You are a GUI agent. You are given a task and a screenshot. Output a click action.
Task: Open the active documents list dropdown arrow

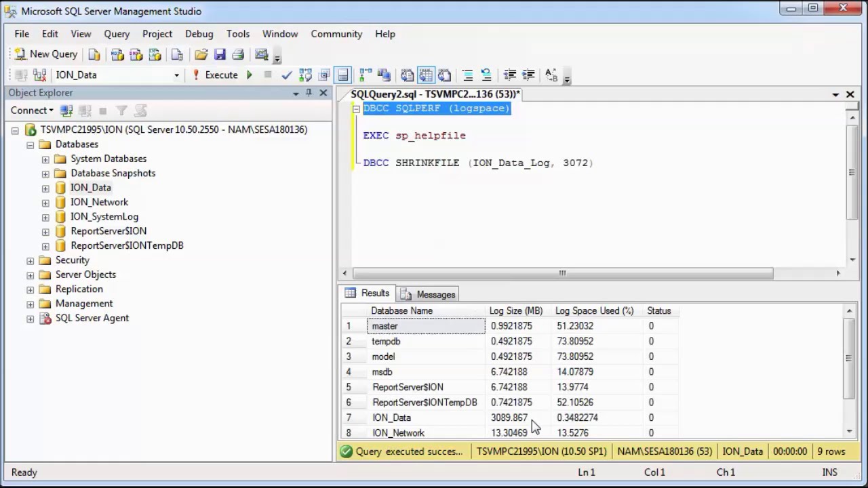click(835, 95)
